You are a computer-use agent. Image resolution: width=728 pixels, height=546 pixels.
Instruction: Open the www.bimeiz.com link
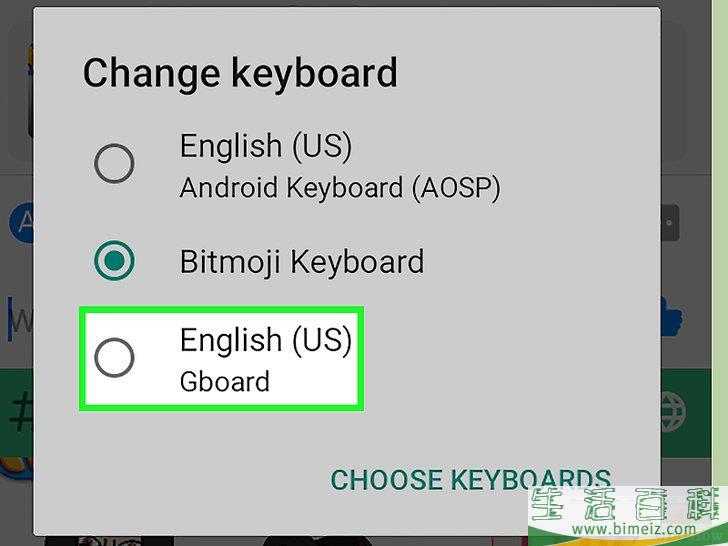(x=634, y=529)
